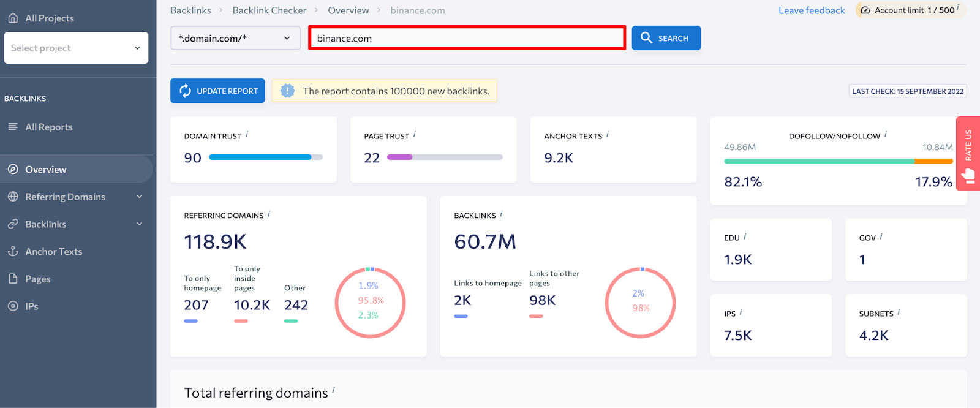This screenshot has height=408, width=980.
Task: Open IPs section in sidebar
Action: pyautogui.click(x=32, y=306)
